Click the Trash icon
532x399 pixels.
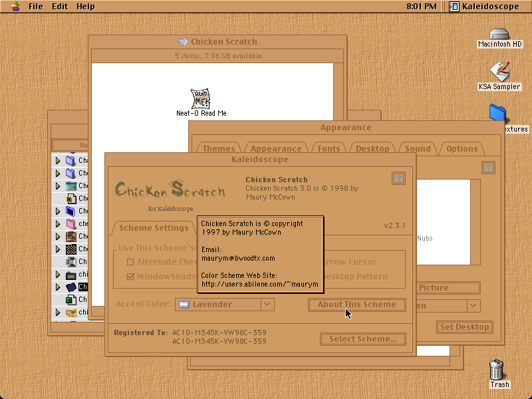click(x=496, y=370)
